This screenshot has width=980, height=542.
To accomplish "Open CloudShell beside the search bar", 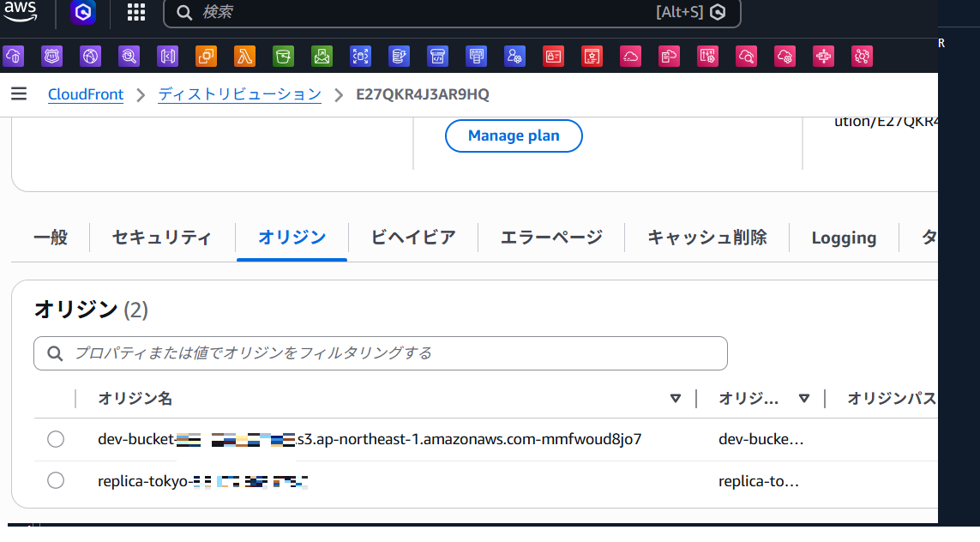I will tap(718, 13).
